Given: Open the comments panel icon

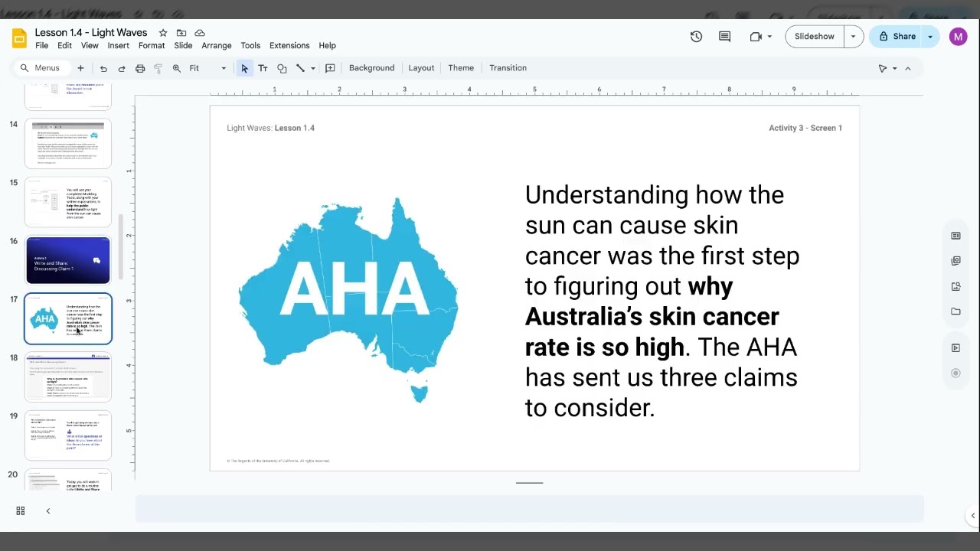Looking at the screenshot, I should coord(724,37).
